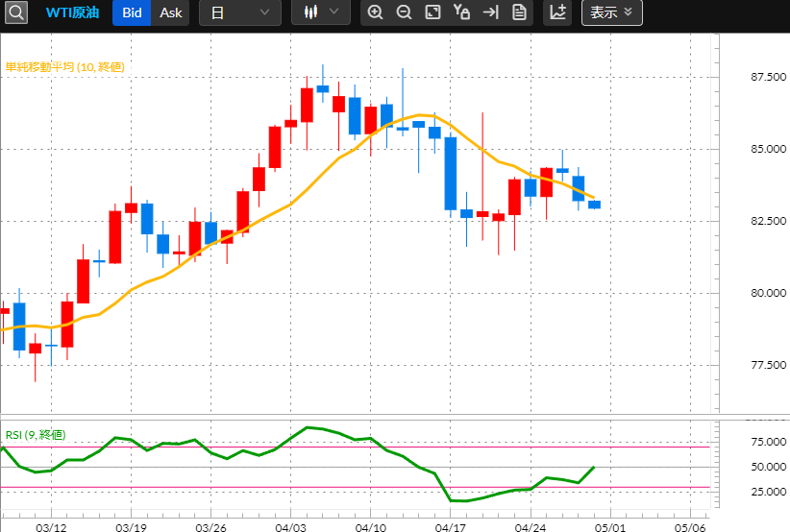Click the 05/06 date axis label
This screenshot has height=532, width=790.
(690, 527)
